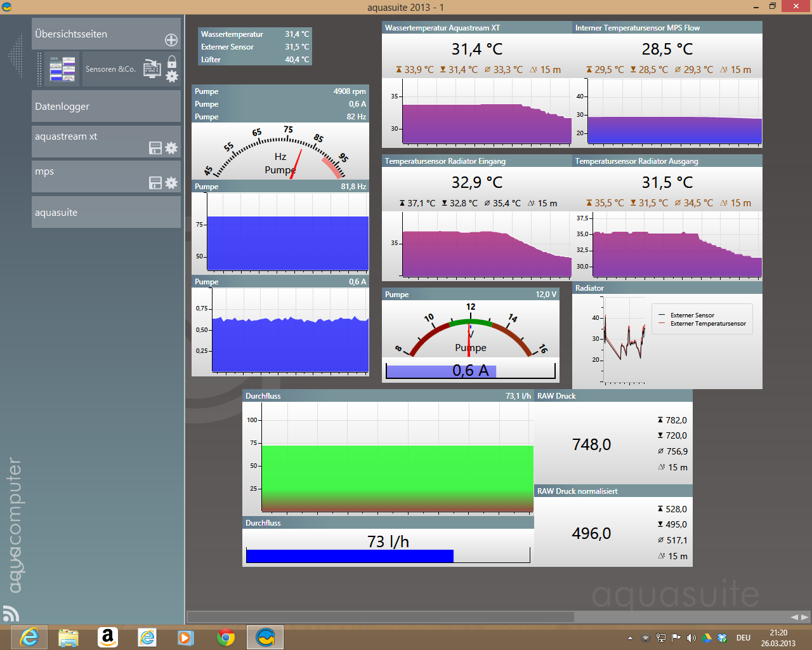Toggle the lock on Sensoren &Co. page
Viewport: 812px width, 650px height.
click(172, 62)
